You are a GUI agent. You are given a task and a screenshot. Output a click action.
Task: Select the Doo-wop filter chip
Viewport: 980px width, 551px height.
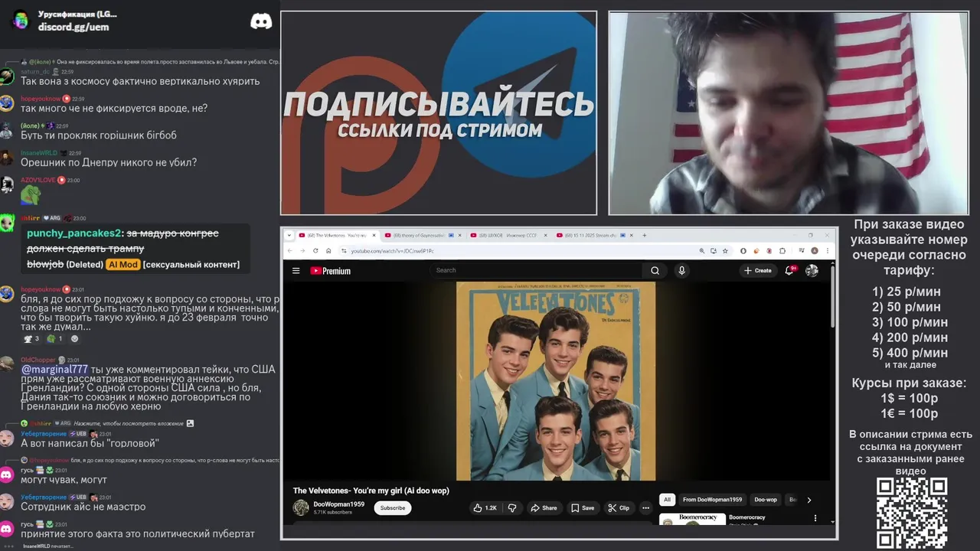pyautogui.click(x=766, y=500)
